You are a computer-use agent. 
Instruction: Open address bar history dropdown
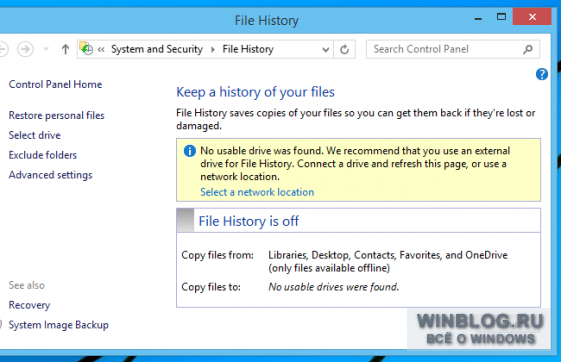tap(325, 49)
